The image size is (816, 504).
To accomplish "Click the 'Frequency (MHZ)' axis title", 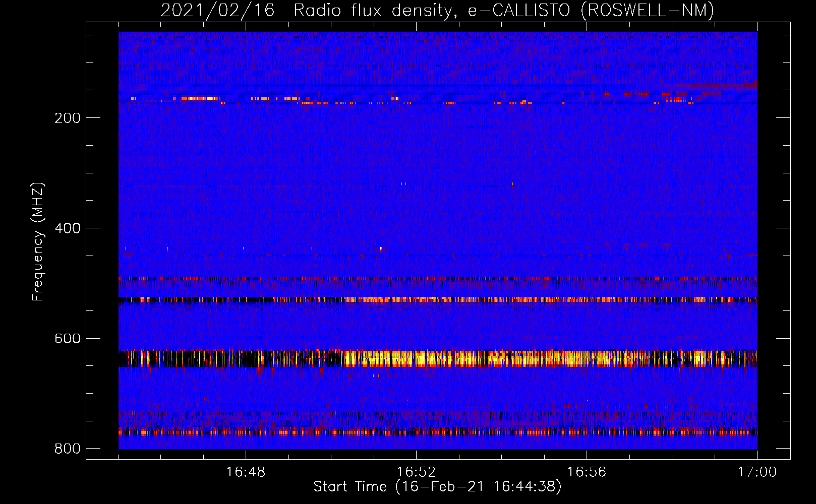I will (38, 241).
